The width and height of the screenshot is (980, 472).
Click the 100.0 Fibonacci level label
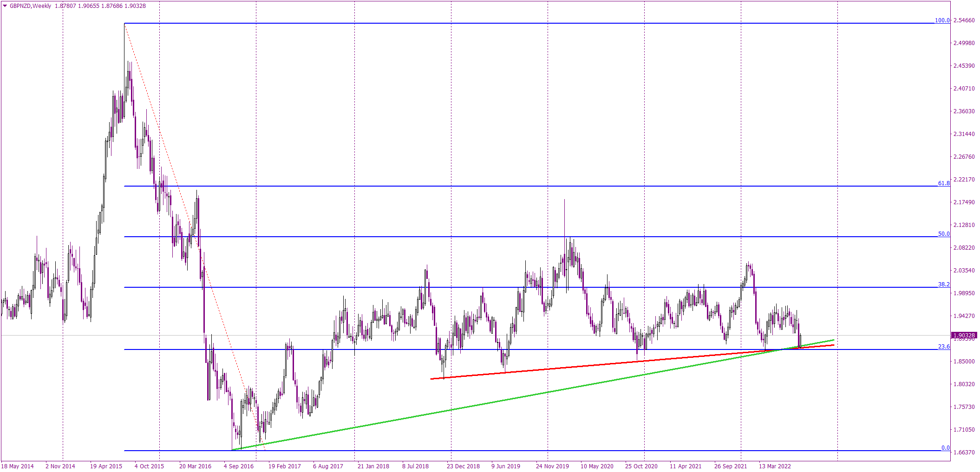pyautogui.click(x=942, y=20)
